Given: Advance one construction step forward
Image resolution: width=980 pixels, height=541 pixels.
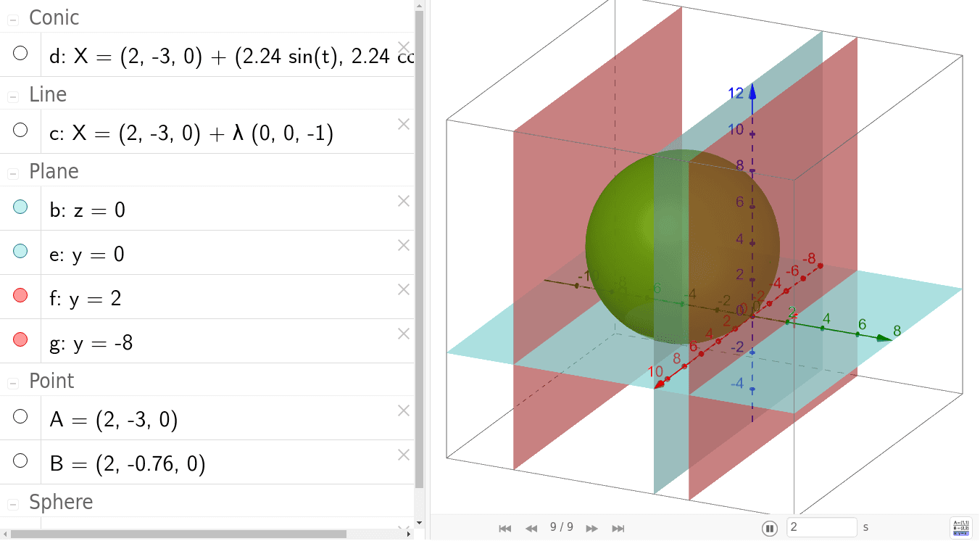Looking at the screenshot, I should tap(591, 529).
